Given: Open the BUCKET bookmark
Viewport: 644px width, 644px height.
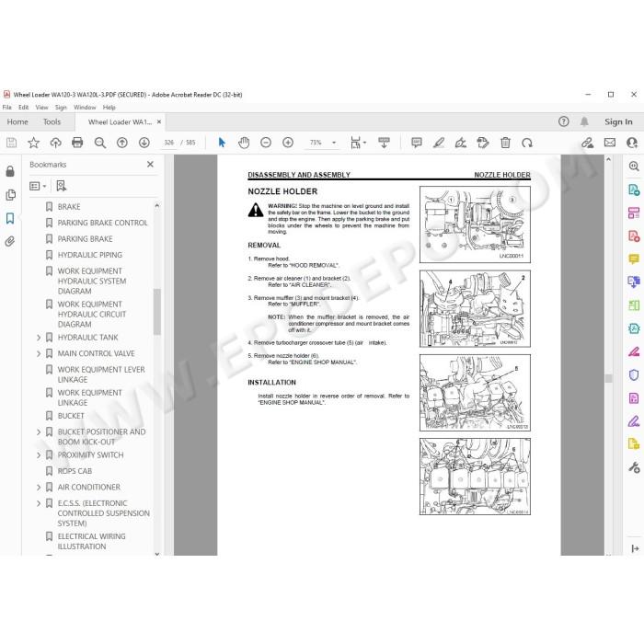Looking at the screenshot, I should (71, 416).
